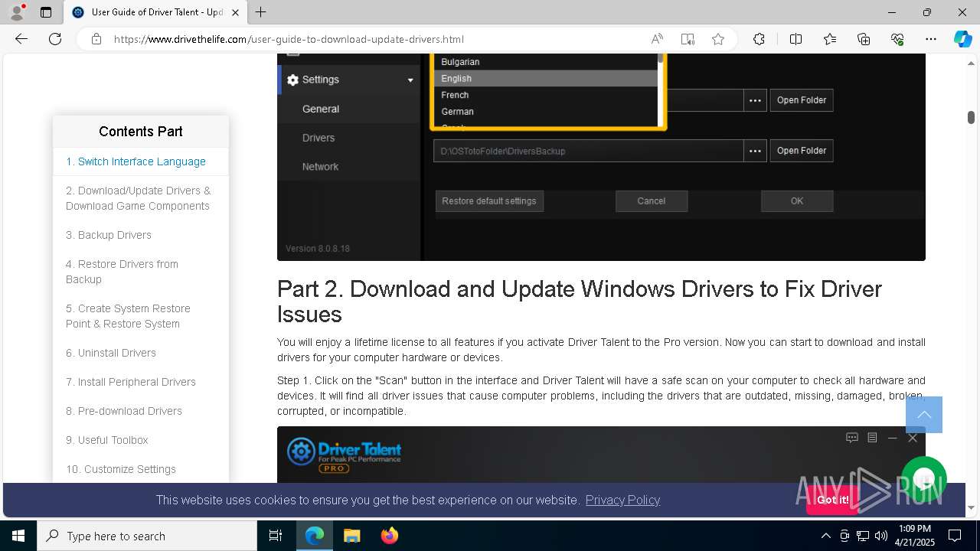
Task: Select the Drivers settings item
Action: pyautogui.click(x=318, y=138)
